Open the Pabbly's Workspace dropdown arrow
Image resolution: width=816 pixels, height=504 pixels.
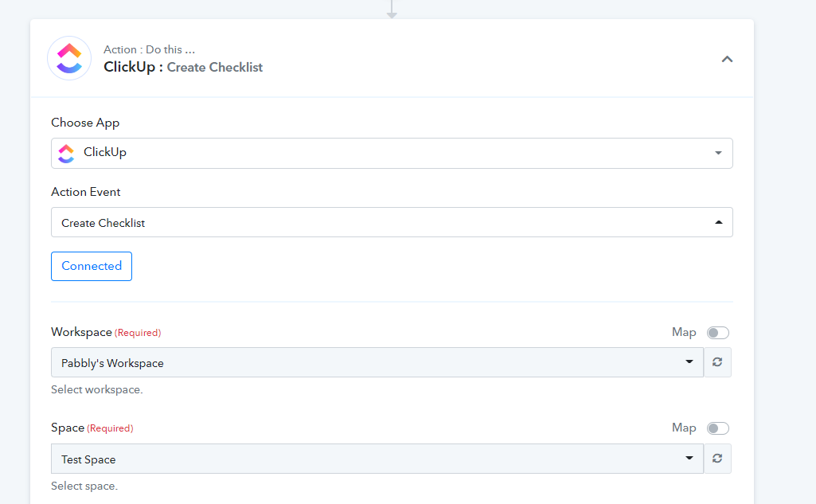coord(689,361)
